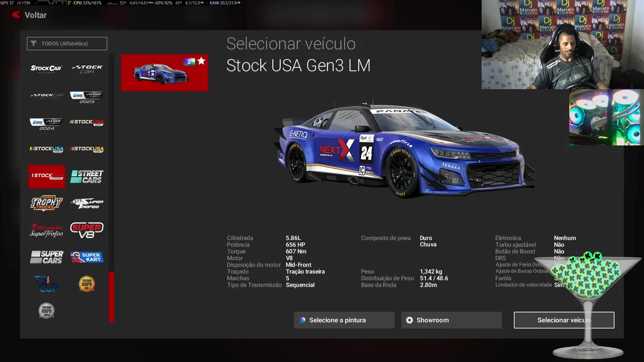
Task: Open the Showroom view
Action: [x=451, y=320]
